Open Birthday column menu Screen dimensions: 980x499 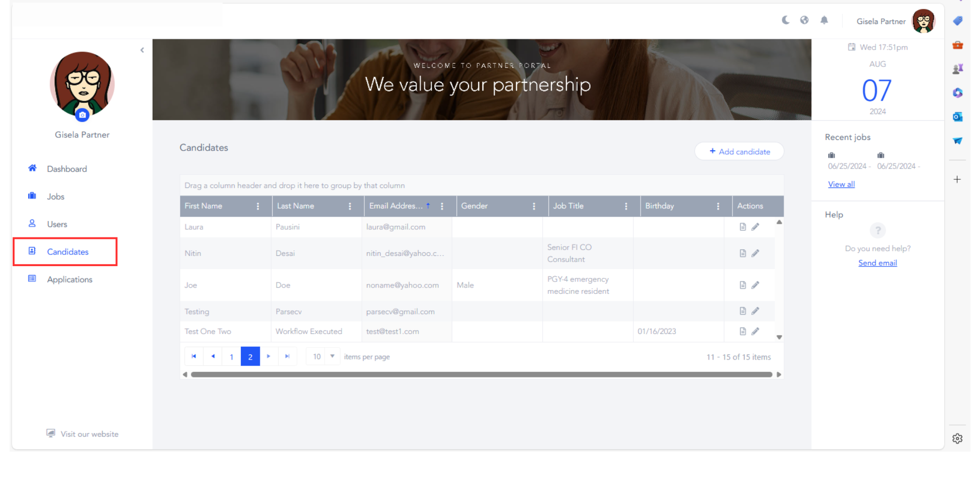[x=718, y=206]
